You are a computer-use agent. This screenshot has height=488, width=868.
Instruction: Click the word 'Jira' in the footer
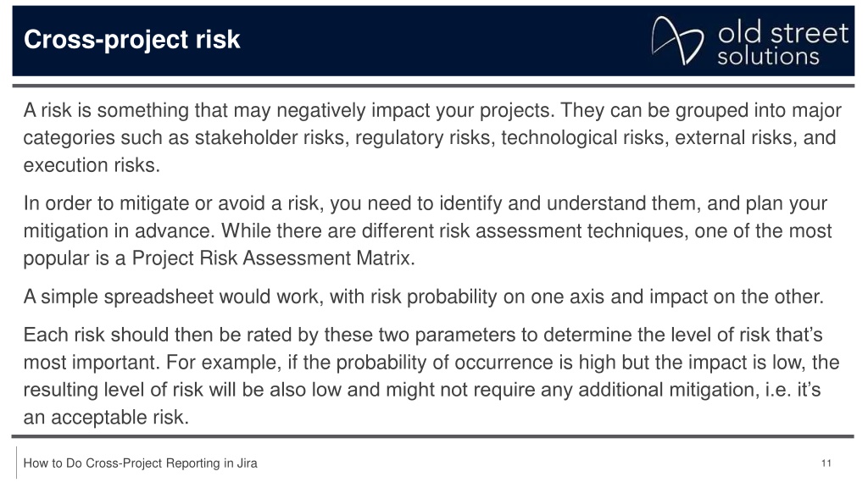click(x=247, y=463)
